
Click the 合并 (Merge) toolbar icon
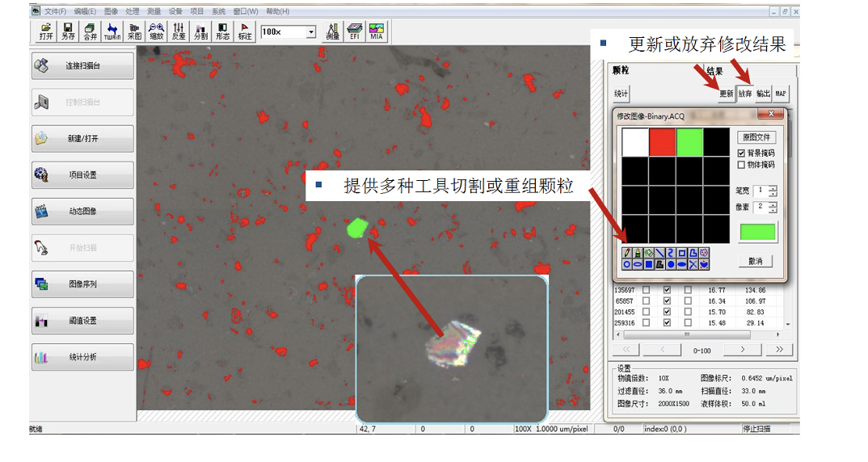tap(91, 31)
